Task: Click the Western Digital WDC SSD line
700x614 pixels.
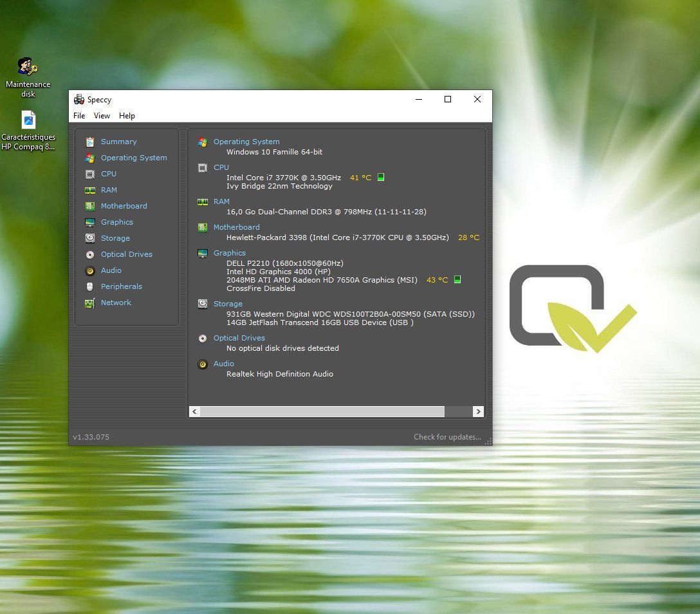Action: coord(351,314)
